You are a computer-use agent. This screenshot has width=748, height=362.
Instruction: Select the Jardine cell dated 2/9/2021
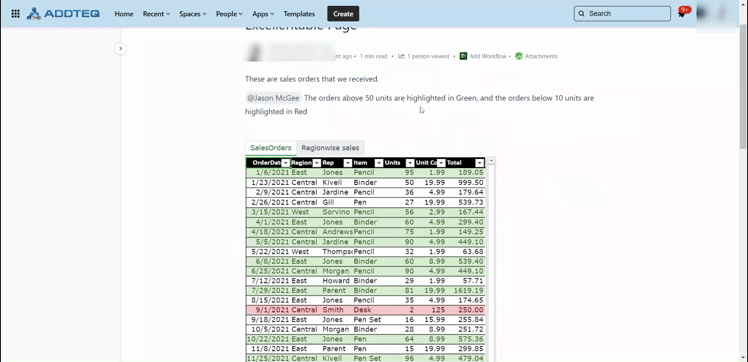pos(336,192)
